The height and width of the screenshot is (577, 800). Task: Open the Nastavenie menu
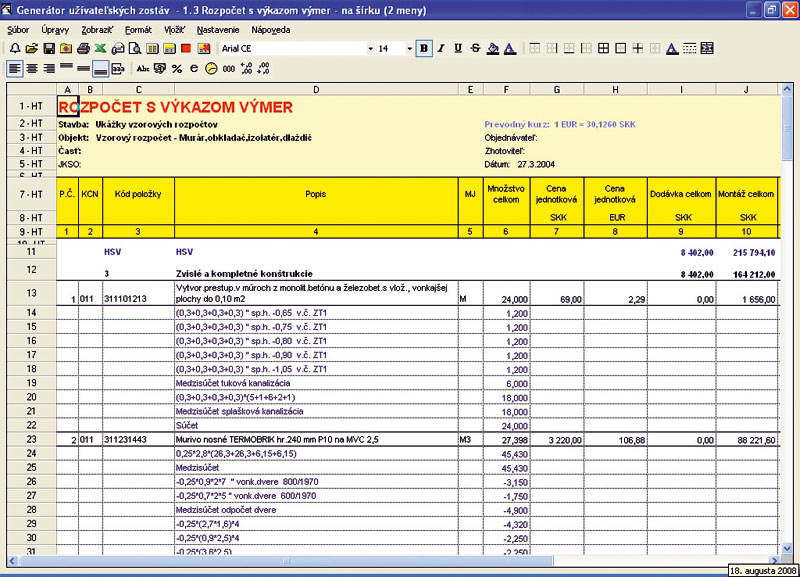(218, 30)
